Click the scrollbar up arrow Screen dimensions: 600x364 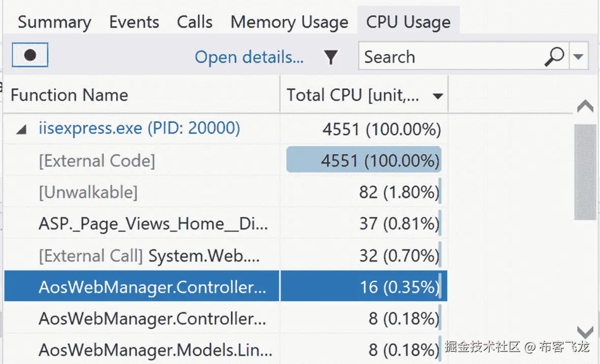coord(585,106)
